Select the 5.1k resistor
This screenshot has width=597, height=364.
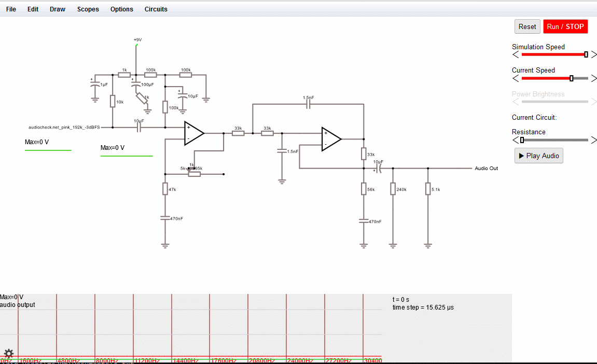point(428,189)
